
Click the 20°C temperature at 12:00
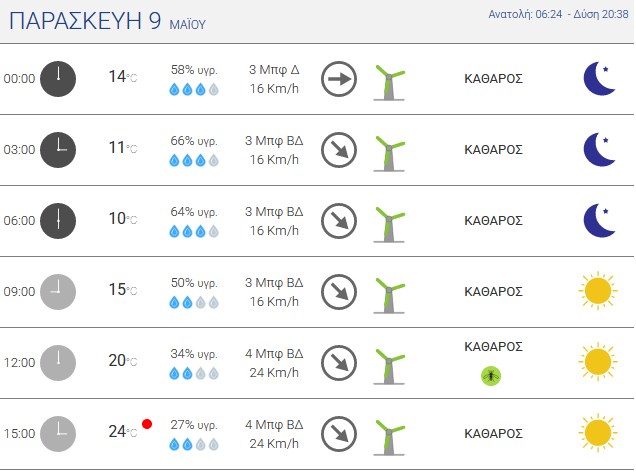[x=122, y=360]
